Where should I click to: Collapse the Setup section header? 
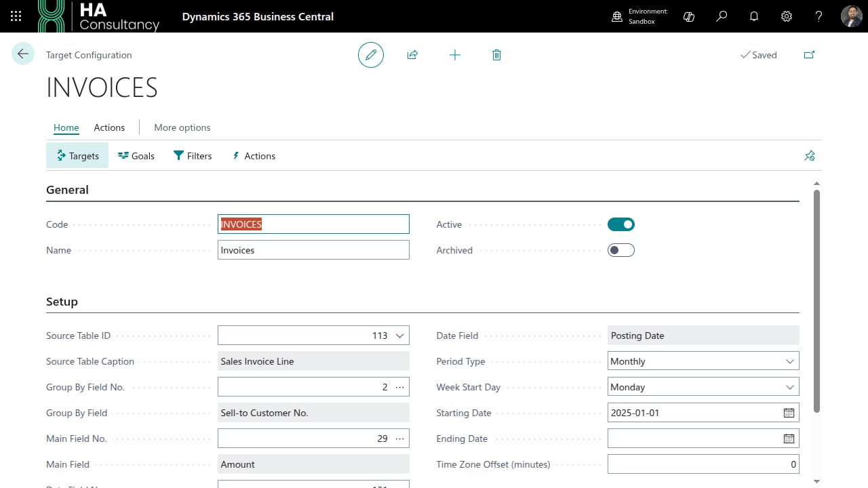coord(62,302)
